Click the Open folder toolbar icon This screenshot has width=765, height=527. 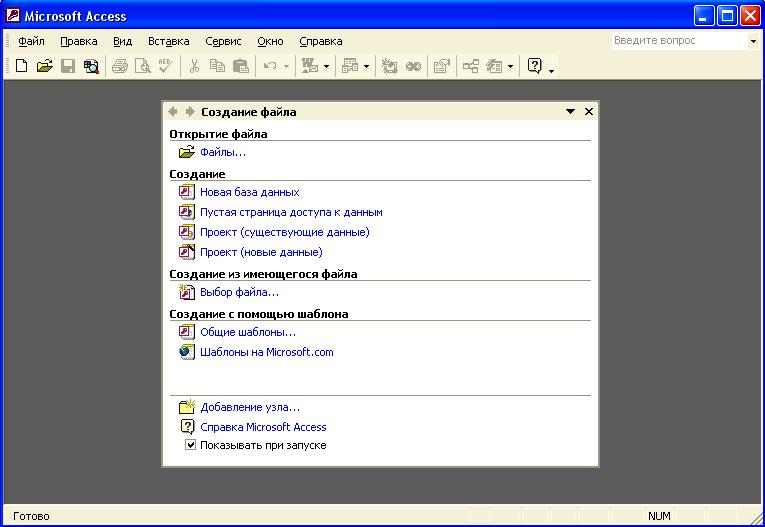[x=44, y=66]
